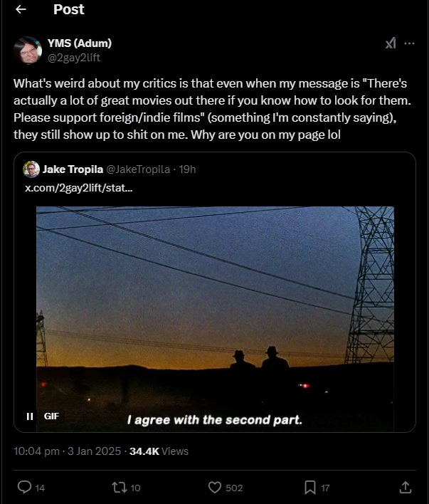Viewport: 429px width, 504px height.
Task: Pause the playing GIF
Action: (x=30, y=416)
